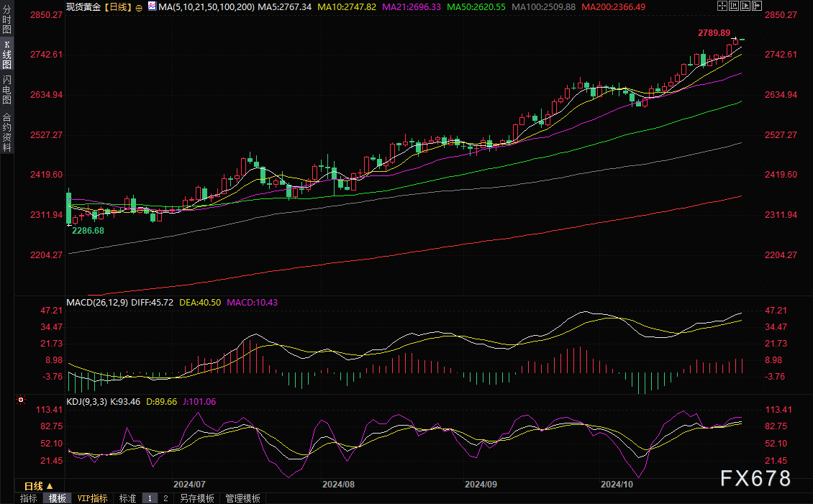Click 另存模板 to save template
The width and height of the screenshot is (813, 504).
pos(196,498)
